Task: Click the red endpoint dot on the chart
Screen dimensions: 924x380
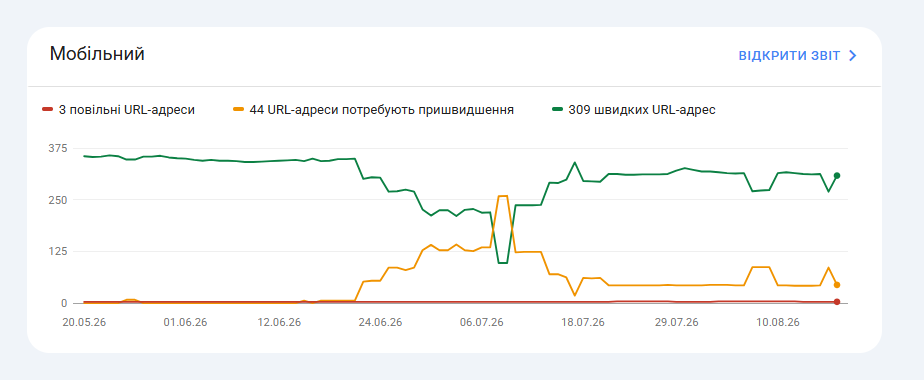Action: 837,302
